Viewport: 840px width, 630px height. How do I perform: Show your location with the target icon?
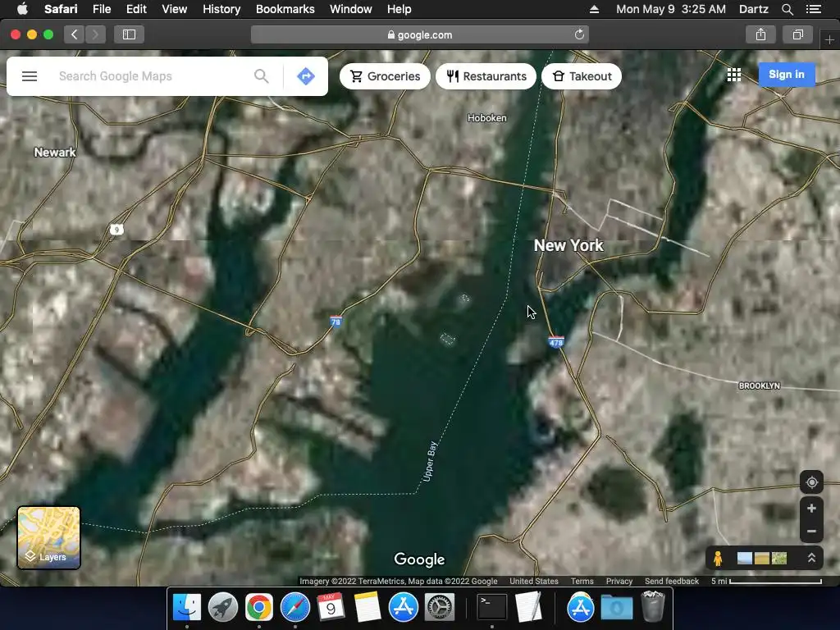click(x=811, y=482)
